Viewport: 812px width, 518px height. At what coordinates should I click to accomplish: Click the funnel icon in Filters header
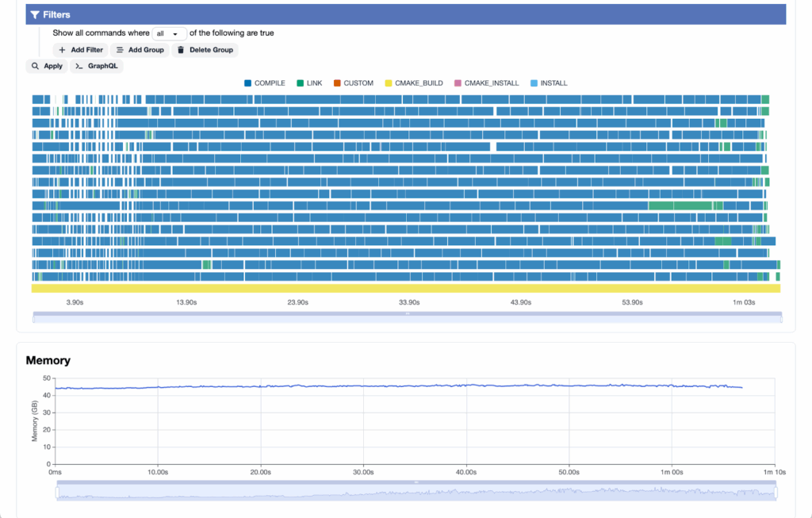pyautogui.click(x=35, y=14)
